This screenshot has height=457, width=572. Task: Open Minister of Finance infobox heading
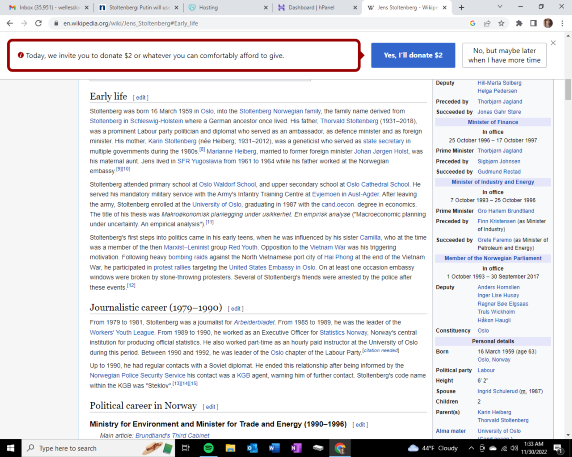493,122
